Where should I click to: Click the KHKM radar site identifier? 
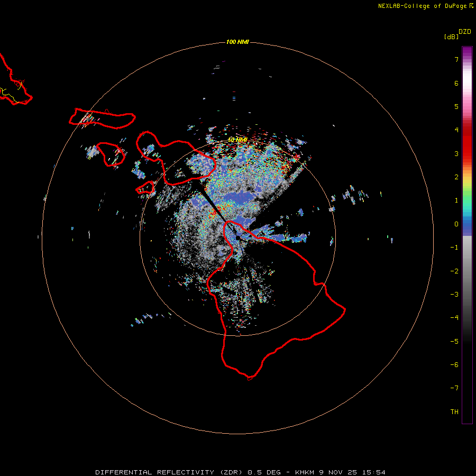click(x=305, y=472)
